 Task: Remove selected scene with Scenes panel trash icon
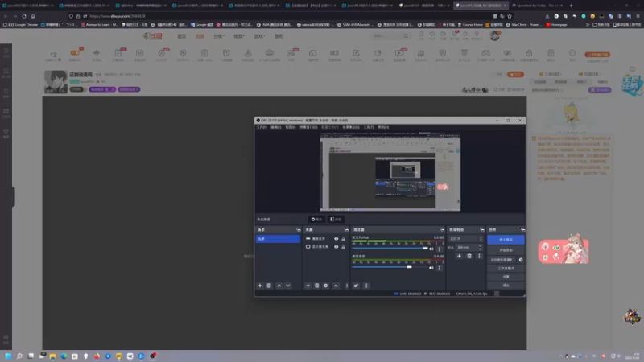[269, 286]
